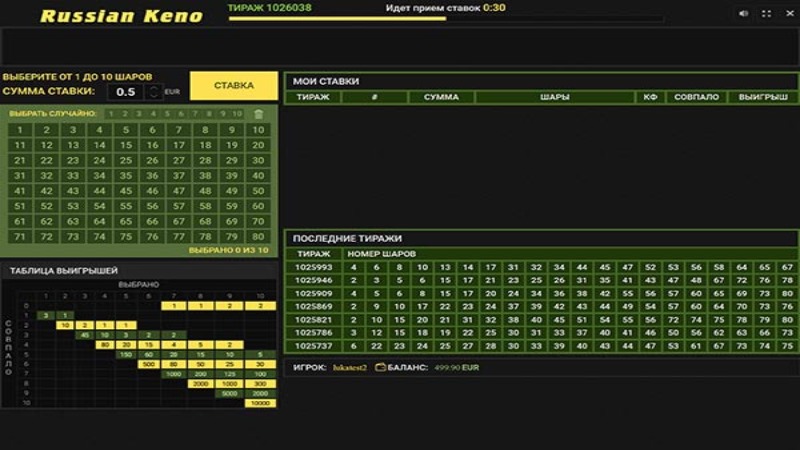
Task: Click the СУММА column header
Action: click(x=441, y=97)
